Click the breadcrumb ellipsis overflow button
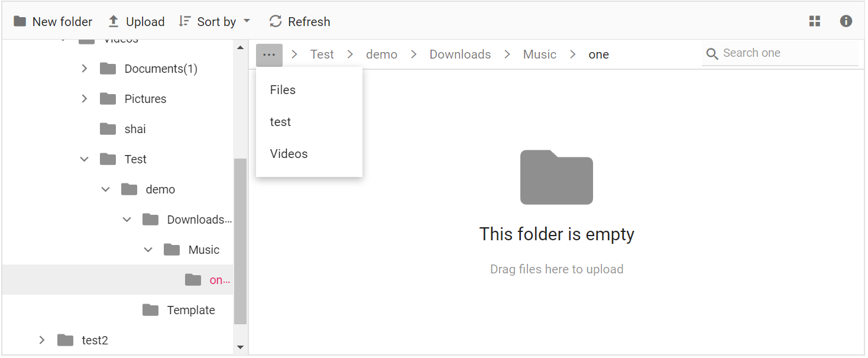 (269, 55)
